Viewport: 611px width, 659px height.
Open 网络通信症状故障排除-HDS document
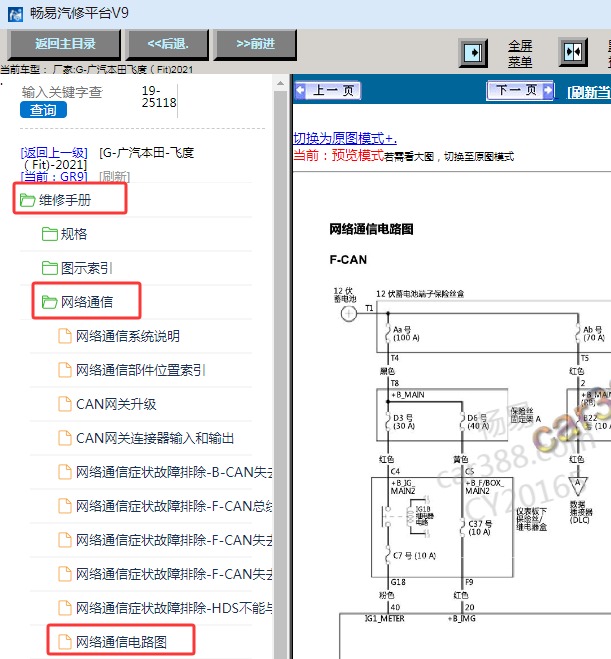(x=174, y=608)
